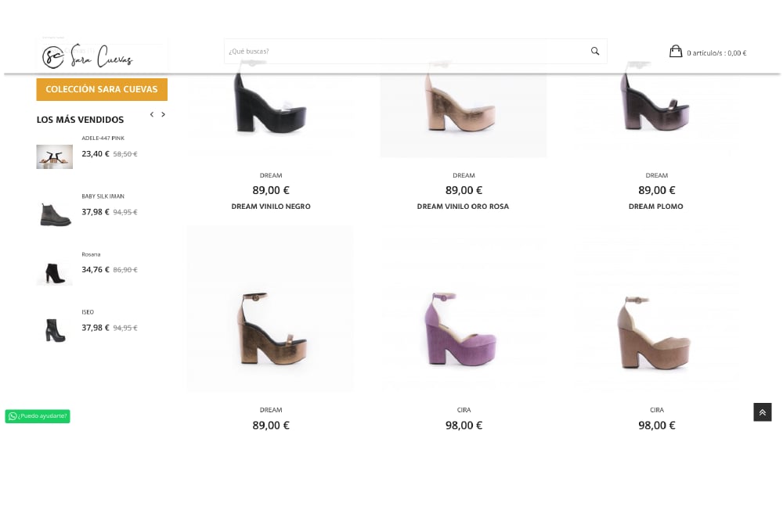Open the shopping bag cart icon

pyautogui.click(x=676, y=52)
